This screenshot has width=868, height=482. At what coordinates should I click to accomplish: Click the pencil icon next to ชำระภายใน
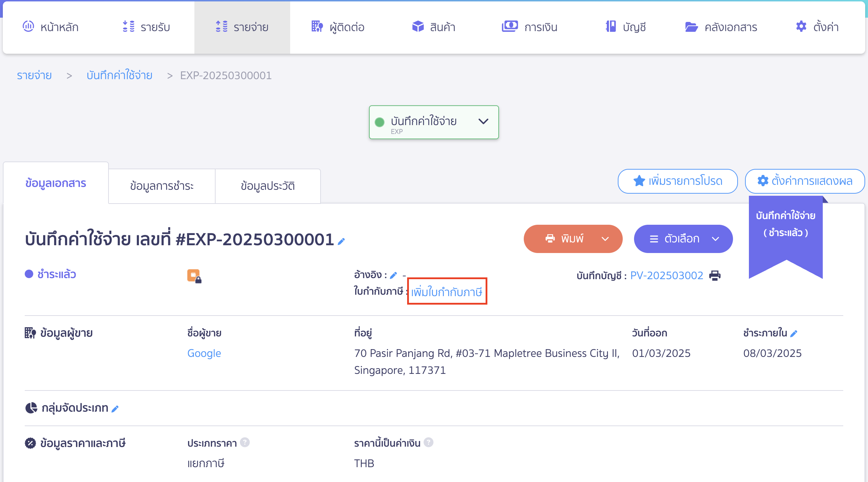pos(794,333)
